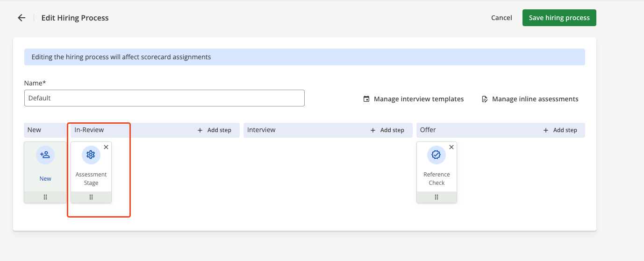The width and height of the screenshot is (644, 261).
Task: Add a step to Interview stage
Action: [387, 130]
